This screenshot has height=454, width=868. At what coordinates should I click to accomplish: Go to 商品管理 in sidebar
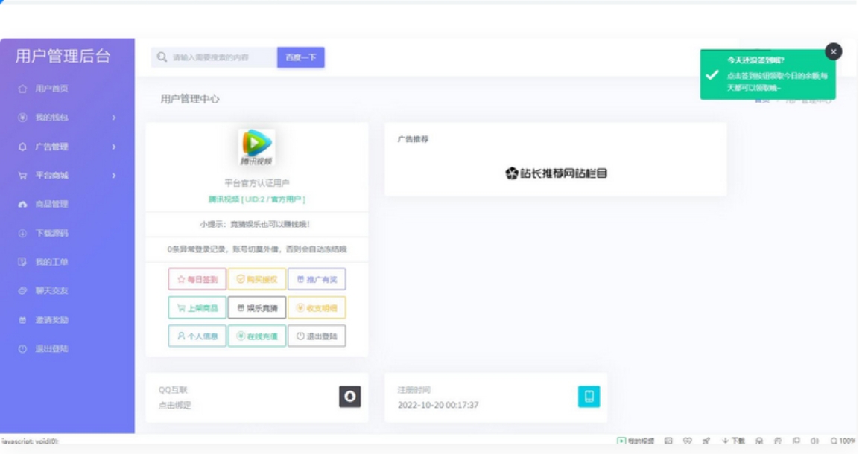click(x=51, y=204)
